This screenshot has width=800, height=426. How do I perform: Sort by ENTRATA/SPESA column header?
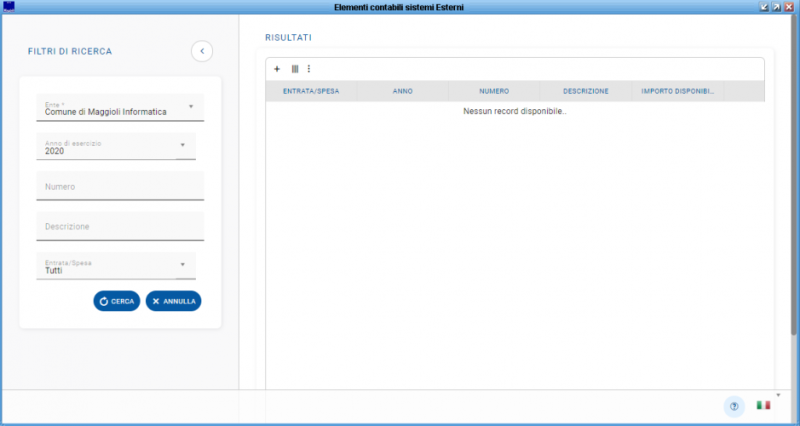(x=311, y=91)
